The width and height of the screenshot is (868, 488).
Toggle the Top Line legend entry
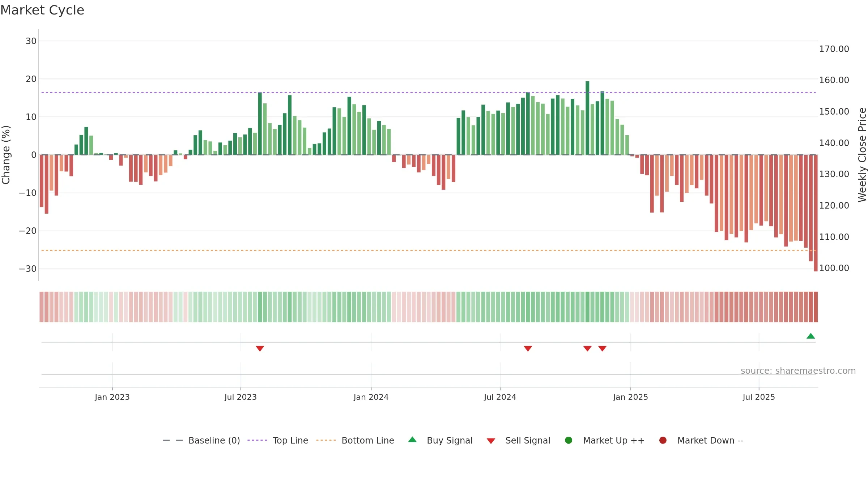(278, 440)
